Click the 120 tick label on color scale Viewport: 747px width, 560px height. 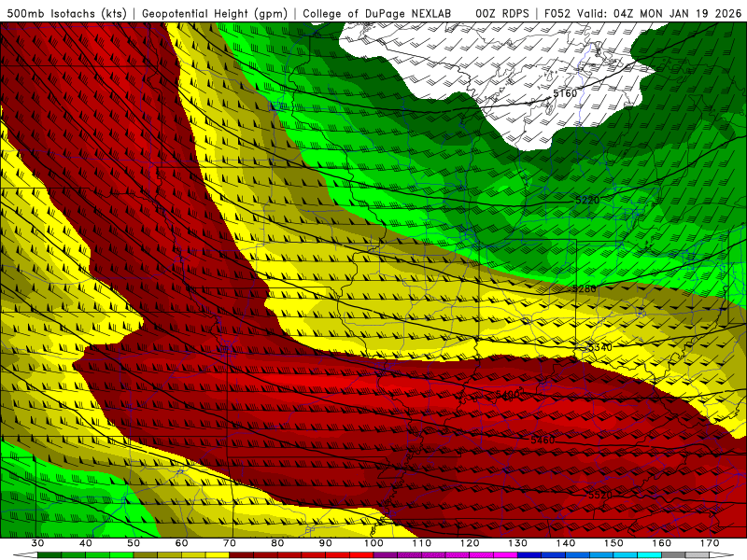pyautogui.click(x=470, y=543)
